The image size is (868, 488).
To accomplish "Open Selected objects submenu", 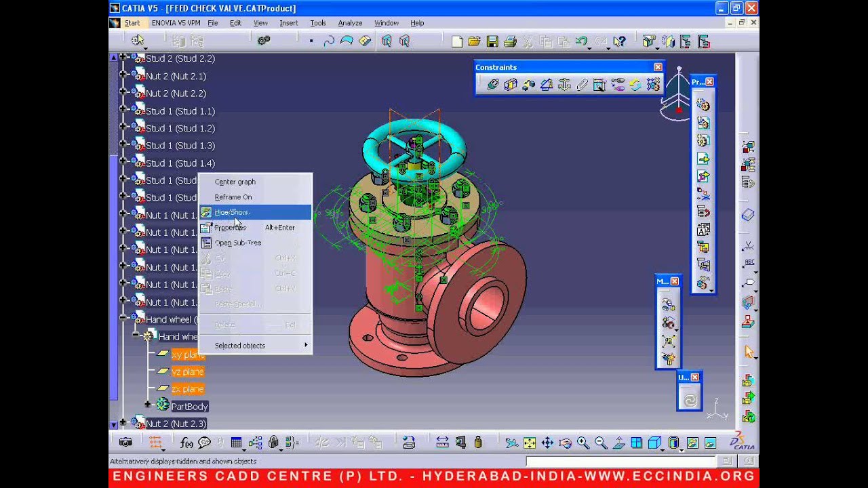I will 255,346.
